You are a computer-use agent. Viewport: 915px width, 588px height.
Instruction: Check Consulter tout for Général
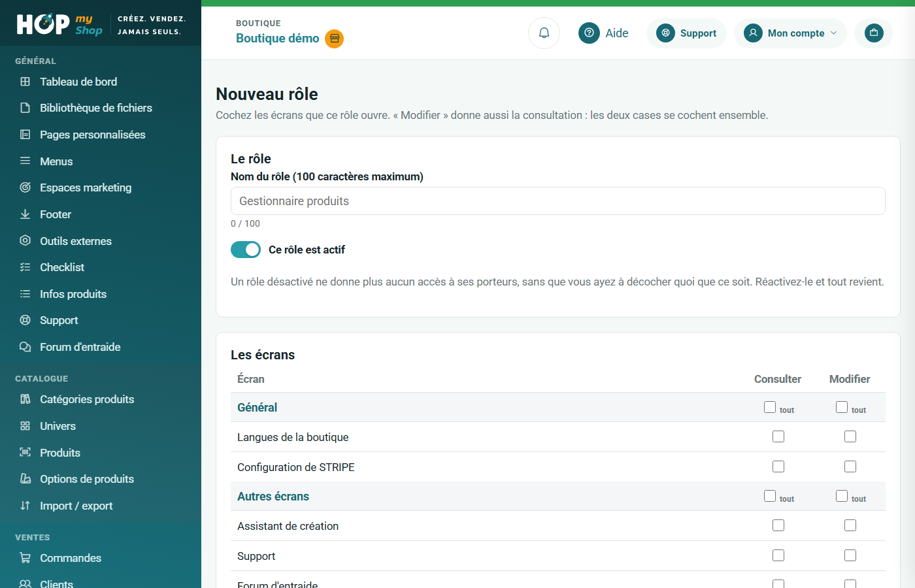[770, 407]
